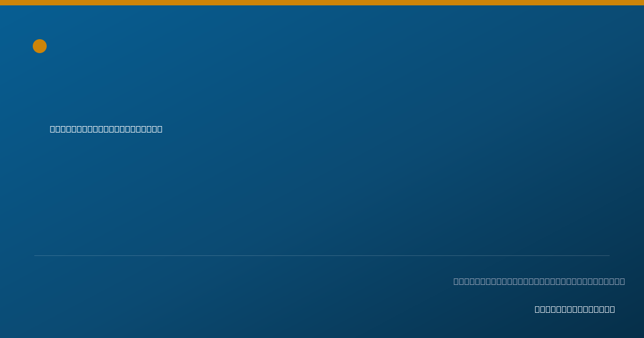644x338 pixels.
Task: Click the first glyph box of the mid-slide text
Action: click(53, 129)
